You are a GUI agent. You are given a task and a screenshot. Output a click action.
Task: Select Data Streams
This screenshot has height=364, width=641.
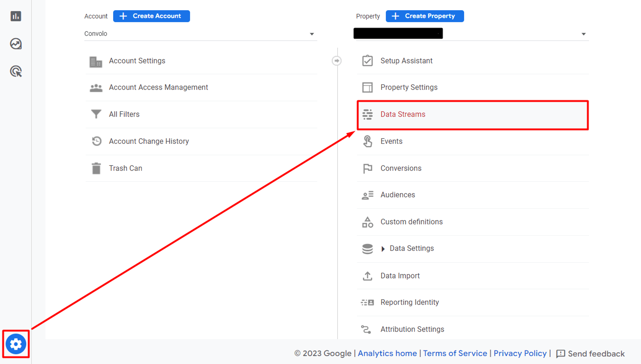pos(473,115)
